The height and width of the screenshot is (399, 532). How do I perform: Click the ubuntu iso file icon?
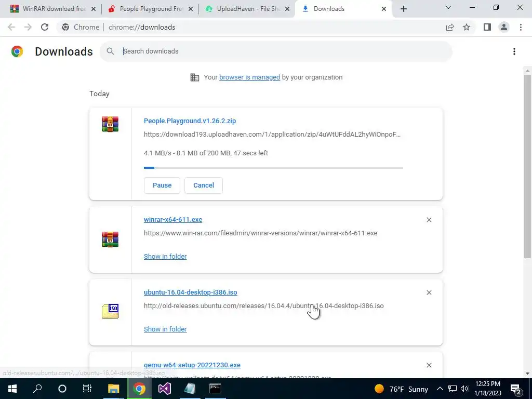coord(110,312)
